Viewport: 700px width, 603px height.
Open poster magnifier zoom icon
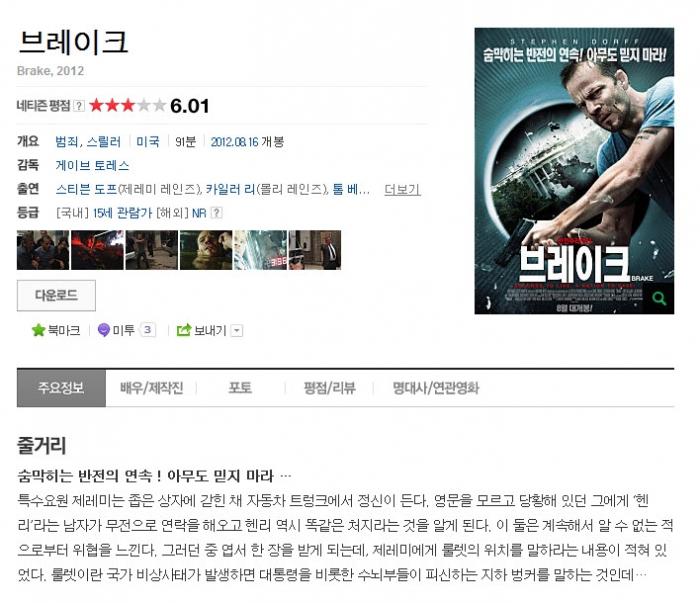click(x=659, y=298)
